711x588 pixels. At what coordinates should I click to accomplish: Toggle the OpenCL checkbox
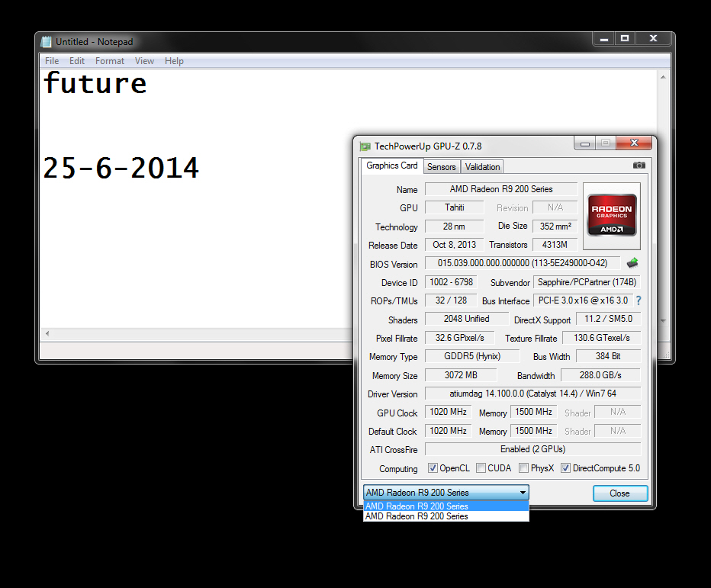click(433, 468)
